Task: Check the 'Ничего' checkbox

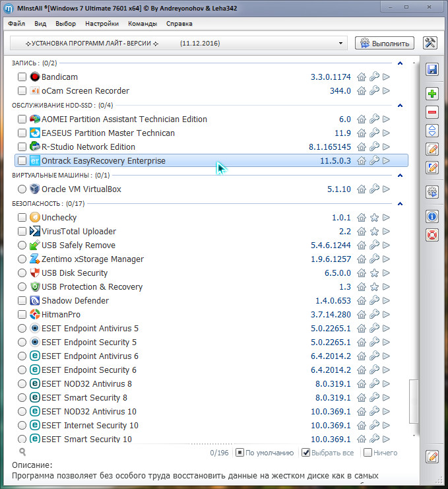Action: click(x=368, y=453)
